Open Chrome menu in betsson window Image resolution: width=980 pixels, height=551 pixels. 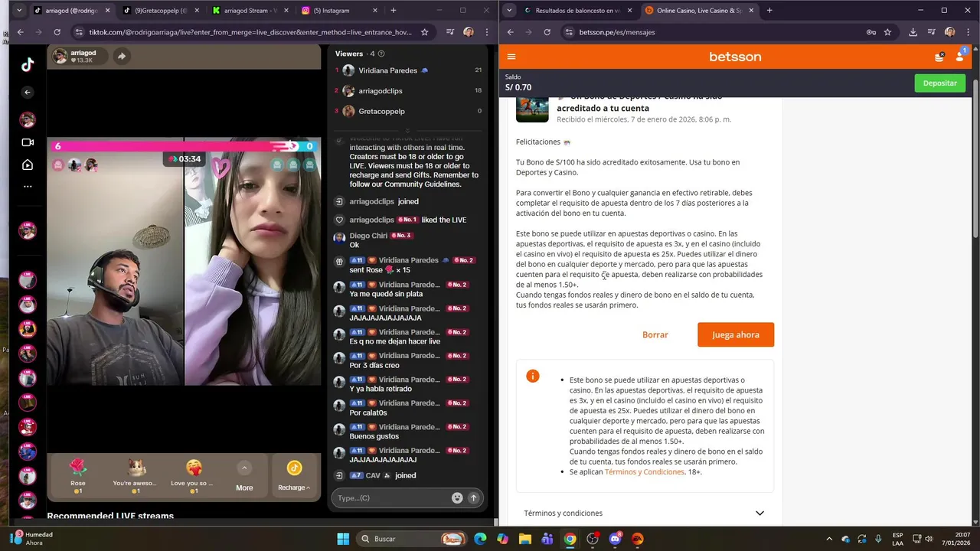pyautogui.click(x=968, y=32)
